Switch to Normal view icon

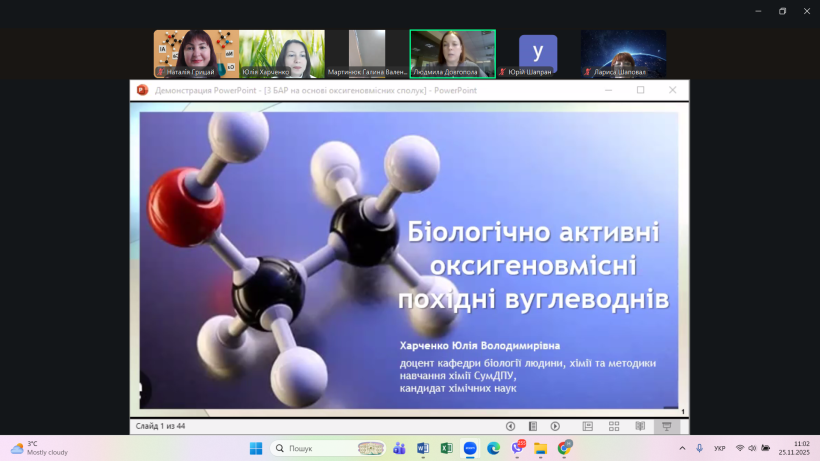point(587,426)
